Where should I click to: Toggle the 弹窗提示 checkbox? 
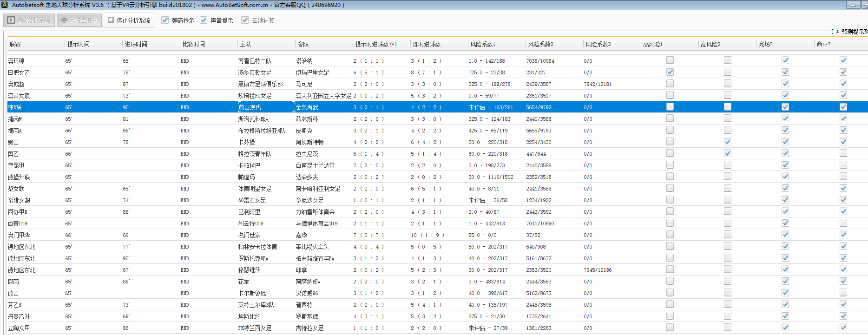[x=165, y=20]
